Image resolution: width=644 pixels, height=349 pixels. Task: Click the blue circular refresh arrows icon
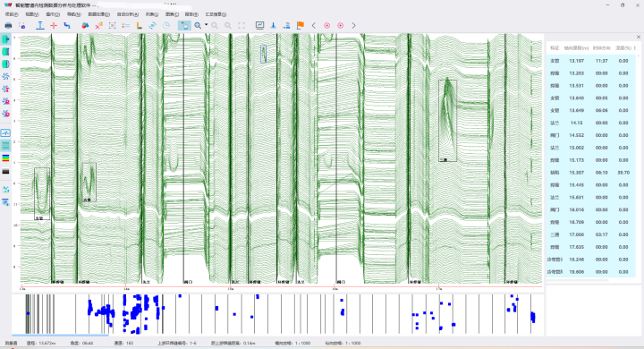pos(153,25)
